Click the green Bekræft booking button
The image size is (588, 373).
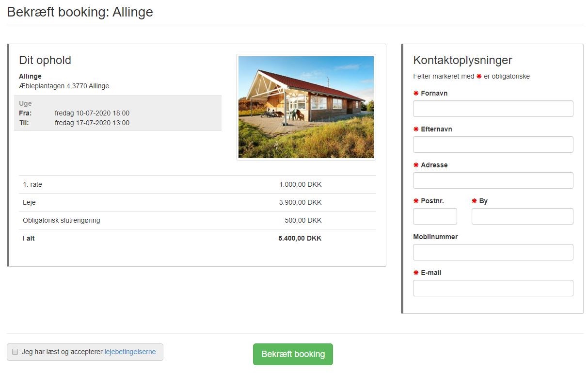tap(293, 354)
